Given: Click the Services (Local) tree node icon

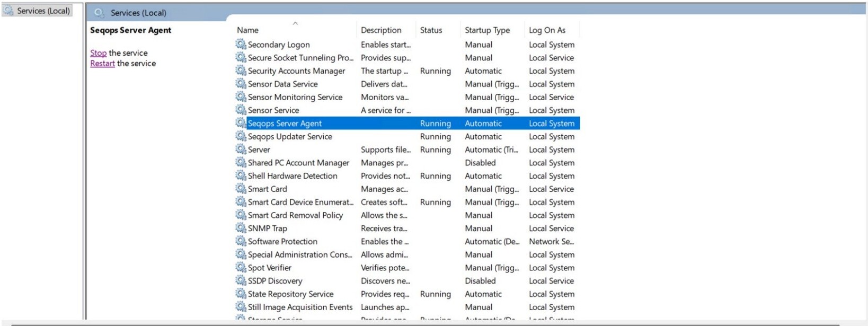Looking at the screenshot, I should click(x=8, y=11).
